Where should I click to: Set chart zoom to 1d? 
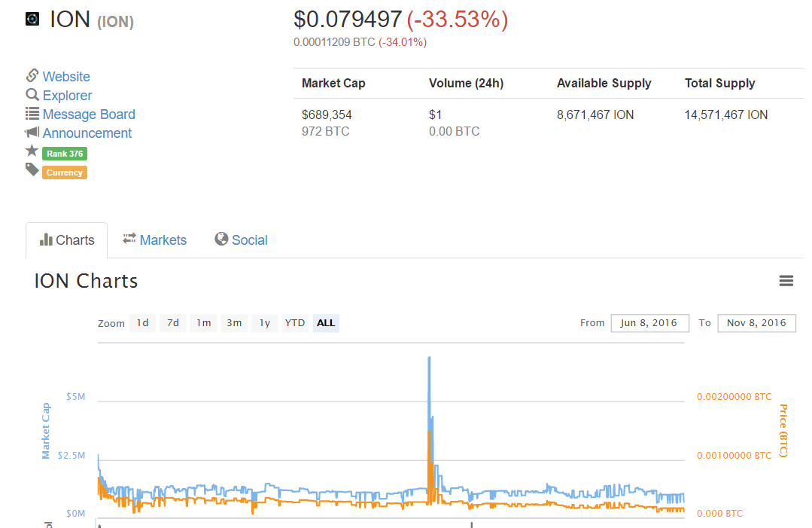tap(142, 323)
